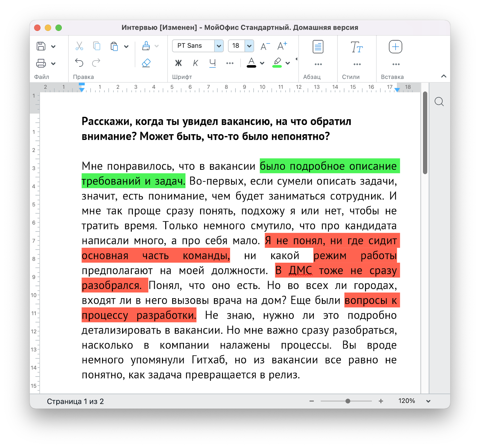Open the font size 18 dropdown
This screenshot has width=480, height=448.
pos(249,46)
